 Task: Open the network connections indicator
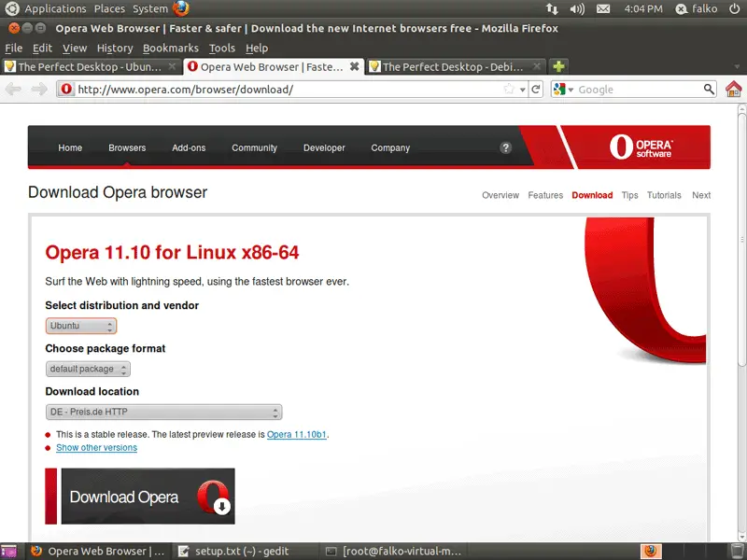point(552,8)
